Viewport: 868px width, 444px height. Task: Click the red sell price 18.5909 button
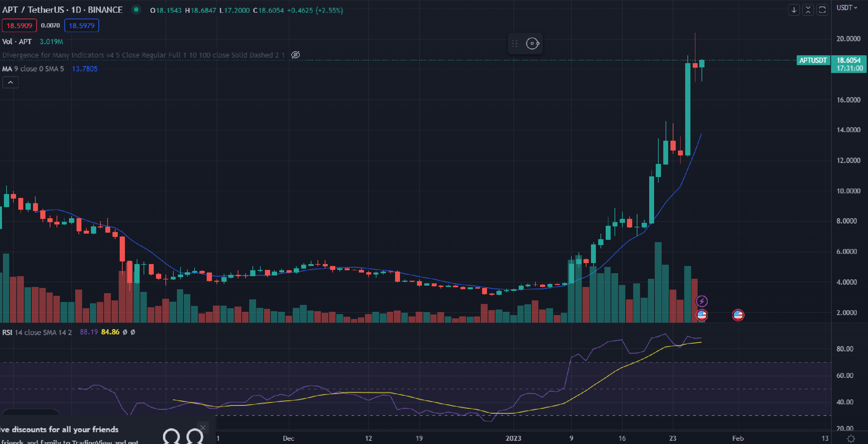(x=19, y=26)
